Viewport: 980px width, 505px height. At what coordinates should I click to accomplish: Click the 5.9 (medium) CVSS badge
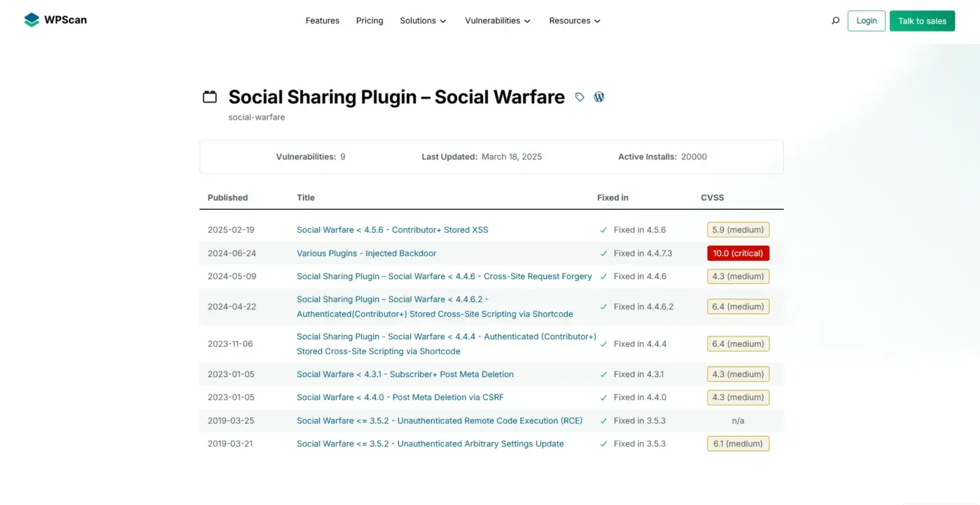(738, 230)
